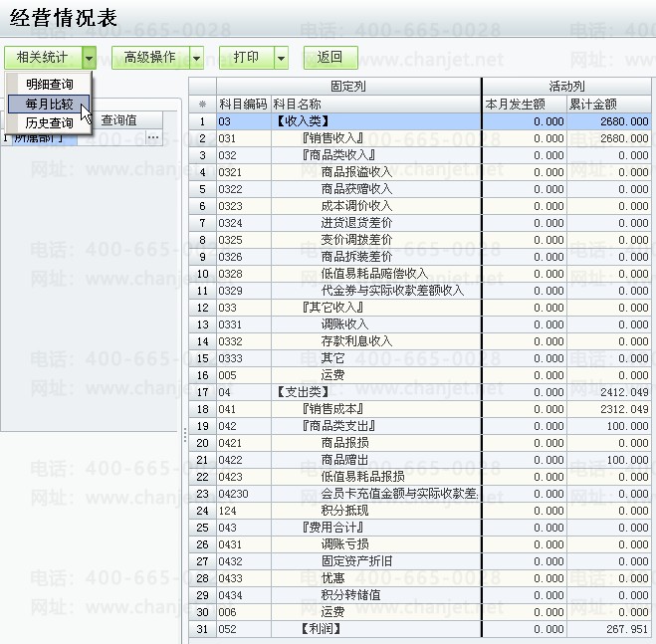Screen dimensions: 656x644
Task: Click the 高级操作 button
Action: pos(149,58)
